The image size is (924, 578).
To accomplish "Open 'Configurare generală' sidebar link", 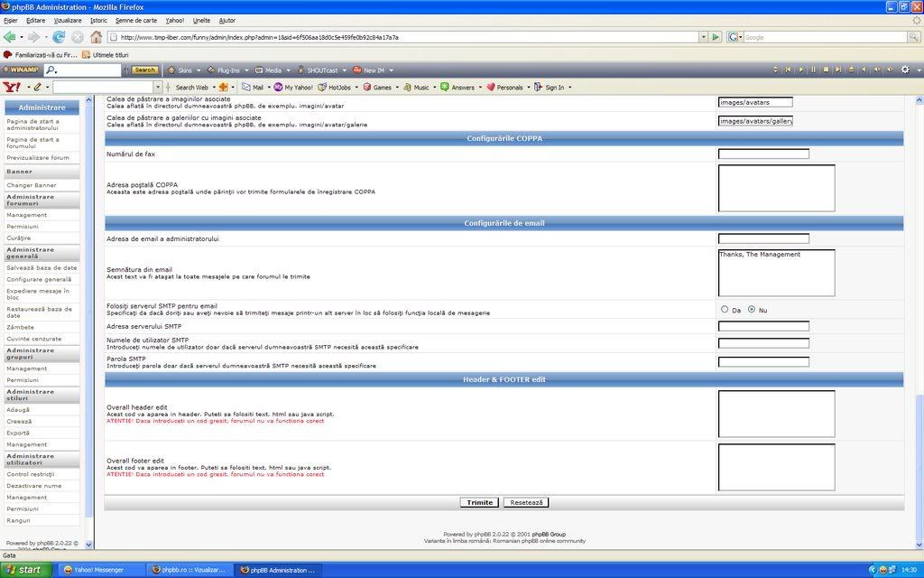I will pos(39,279).
